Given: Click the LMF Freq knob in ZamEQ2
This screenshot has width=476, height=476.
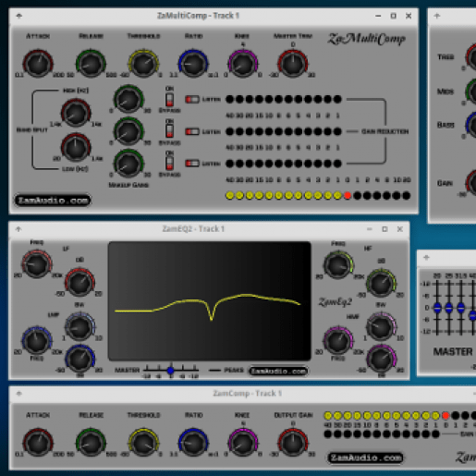Looking at the screenshot, I should (37, 340).
